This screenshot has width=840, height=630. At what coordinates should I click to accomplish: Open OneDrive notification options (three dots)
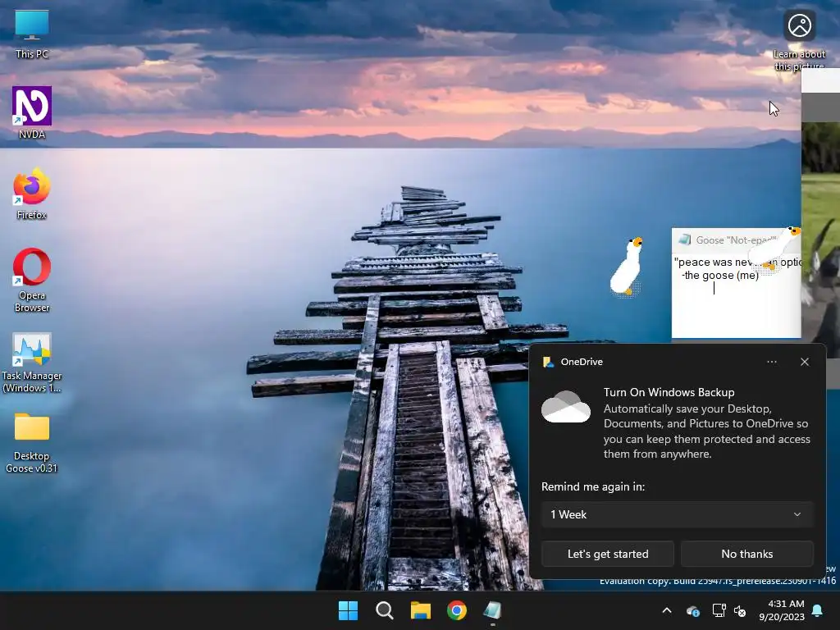tap(771, 362)
